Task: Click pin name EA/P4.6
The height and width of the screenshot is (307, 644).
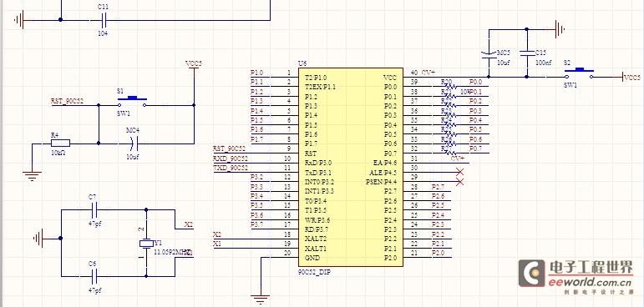Action: pyautogui.click(x=385, y=163)
